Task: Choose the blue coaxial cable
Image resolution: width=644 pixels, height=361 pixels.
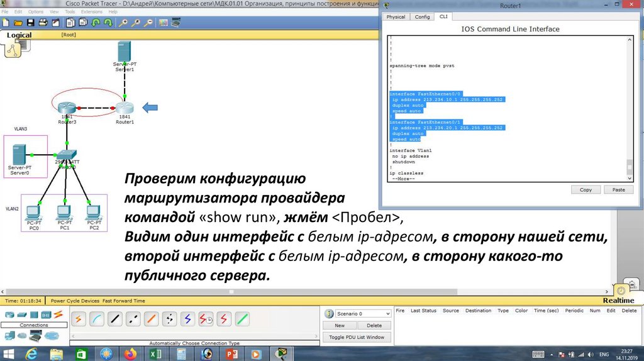Action: point(187,319)
